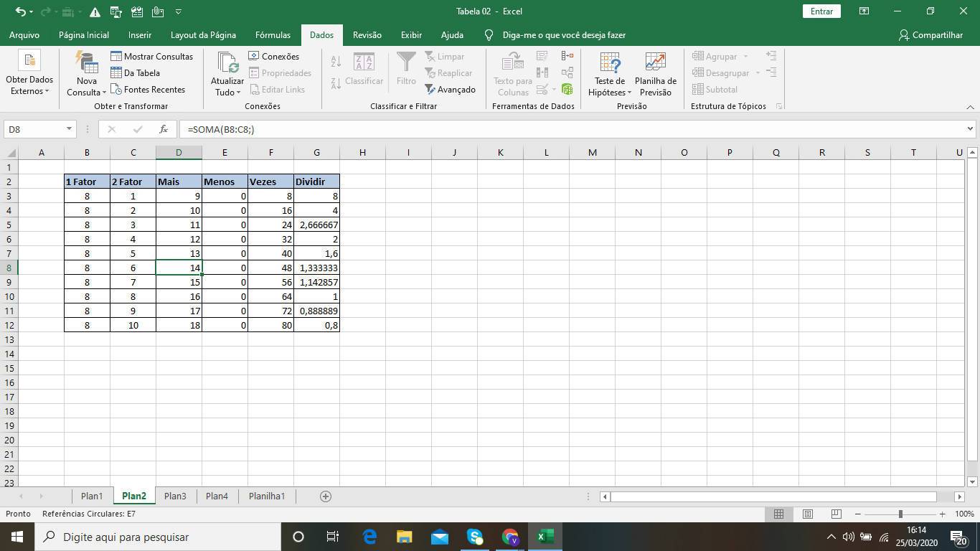This screenshot has height=551, width=980.
Task: Open Ribbon Display Options icon
Action: coord(864,11)
